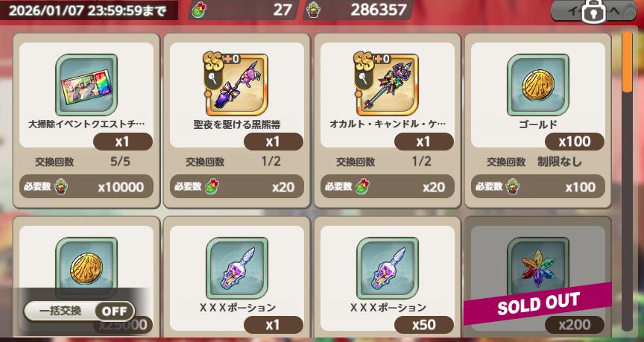Screen dimensions: 644x342
Task: Tap the XXXポーション x50 potion icon
Action: 388,268
